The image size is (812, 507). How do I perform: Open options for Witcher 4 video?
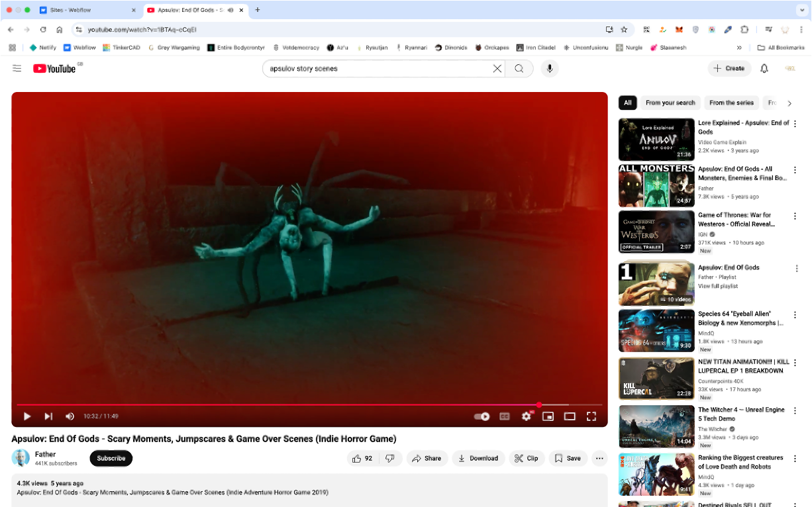(x=795, y=411)
